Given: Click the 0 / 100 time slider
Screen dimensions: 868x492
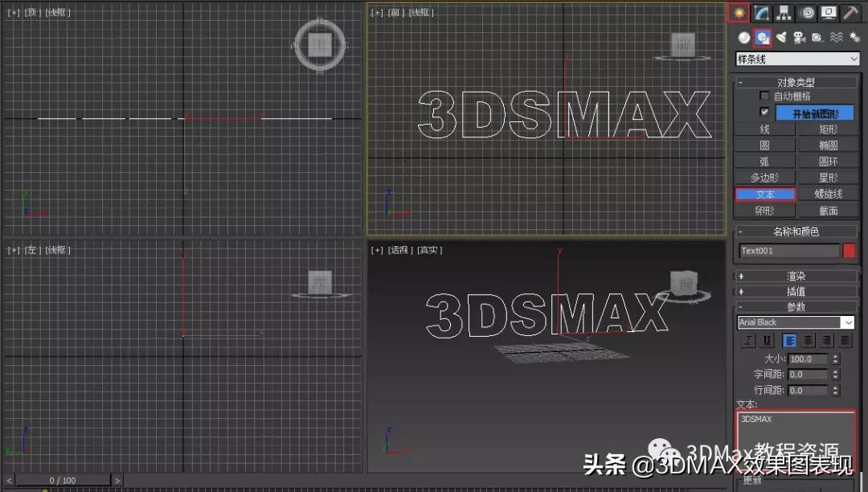Looking at the screenshot, I should pos(63,481).
